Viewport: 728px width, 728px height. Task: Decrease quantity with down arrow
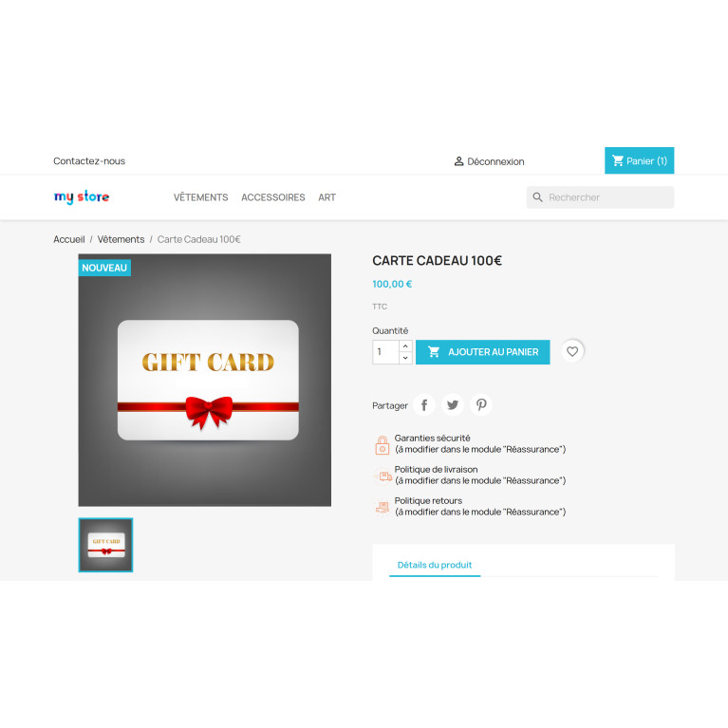pos(405,358)
